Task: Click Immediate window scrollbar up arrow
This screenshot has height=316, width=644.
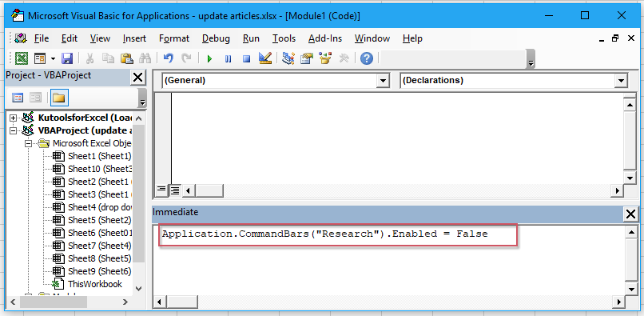Action: 631,233
